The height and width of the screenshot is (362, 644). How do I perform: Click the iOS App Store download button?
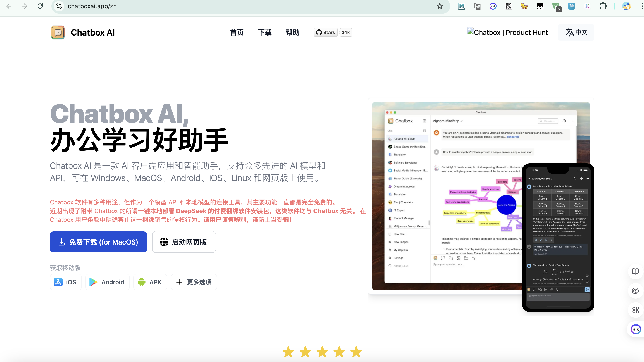(65, 282)
